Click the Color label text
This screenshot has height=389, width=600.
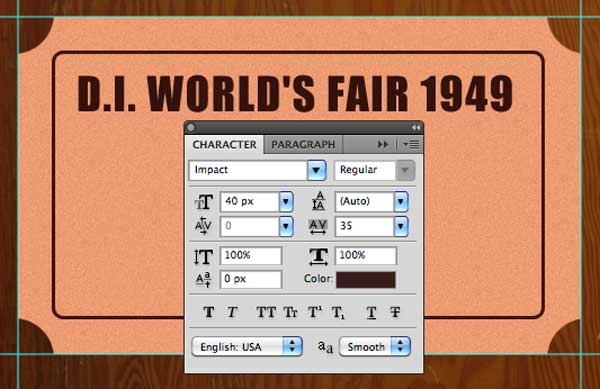[x=318, y=278]
